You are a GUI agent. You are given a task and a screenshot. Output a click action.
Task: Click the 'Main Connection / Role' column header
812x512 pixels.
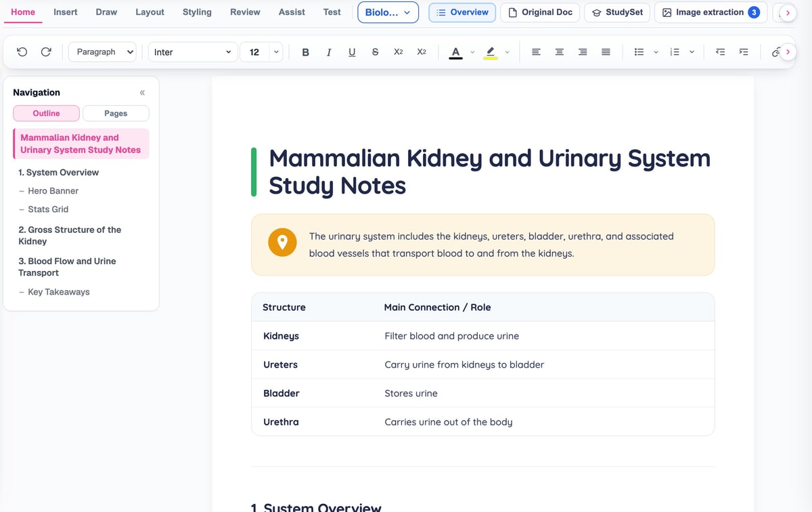tap(437, 307)
